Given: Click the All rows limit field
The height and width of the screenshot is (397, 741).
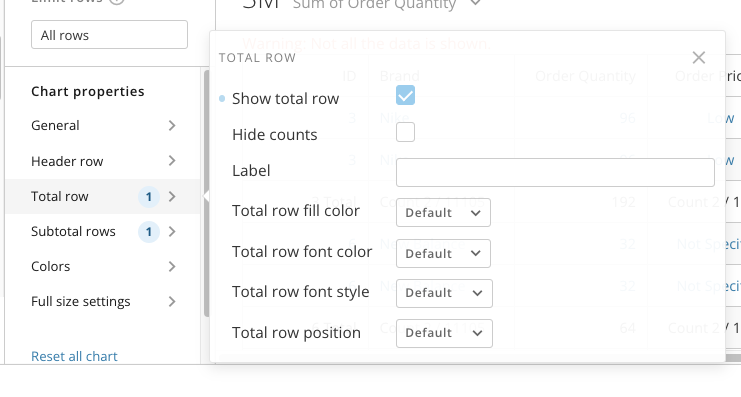Looking at the screenshot, I should (x=109, y=35).
